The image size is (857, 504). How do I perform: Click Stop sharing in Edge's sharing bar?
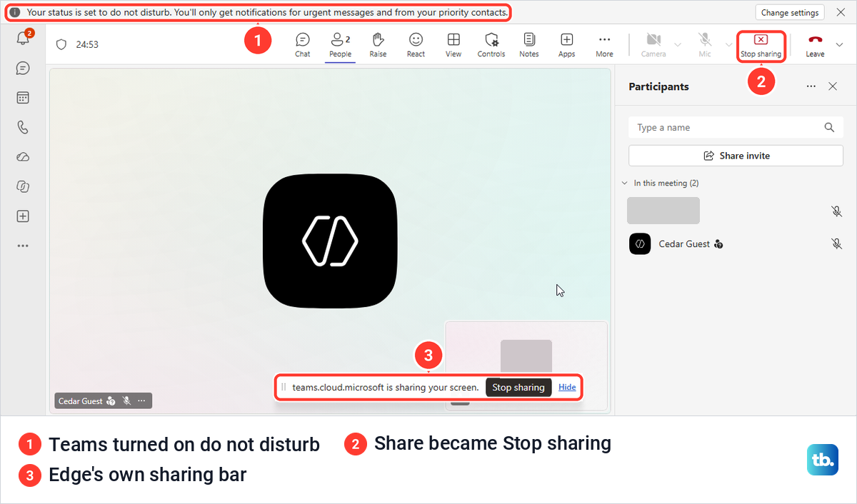[518, 388]
